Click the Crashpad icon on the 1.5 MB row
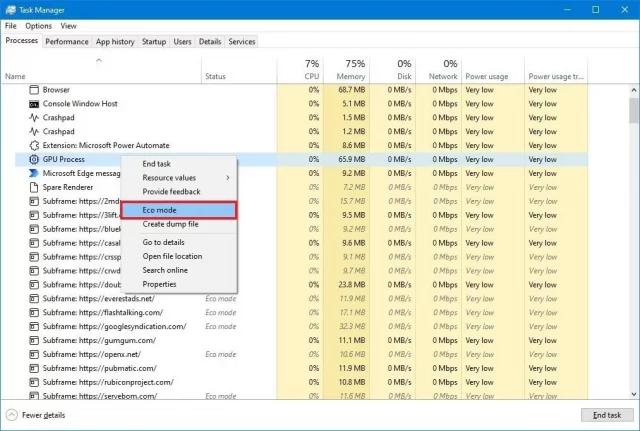 34,118
